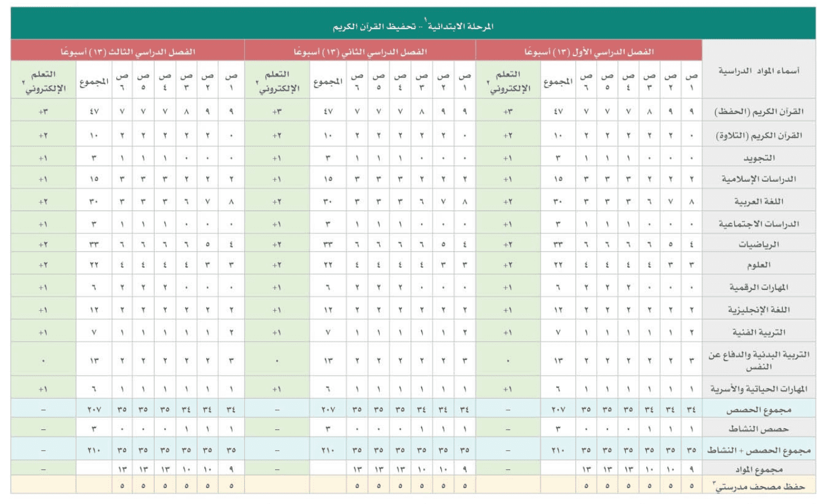The width and height of the screenshot is (824, 504).
Task: Select 'التعلم الإلكتروني' header under third semester
Action: tap(43, 82)
